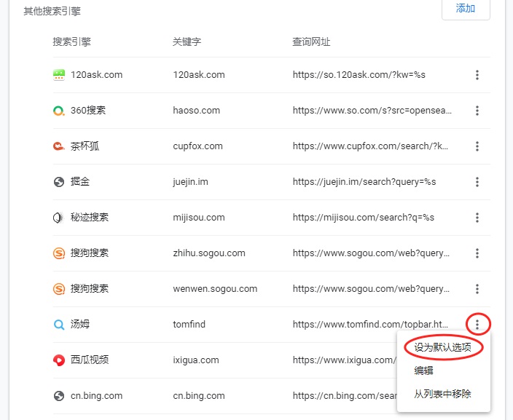The image size is (513, 420).
Task: Open more actions for 秘迹搜索 row
Action: (x=477, y=218)
